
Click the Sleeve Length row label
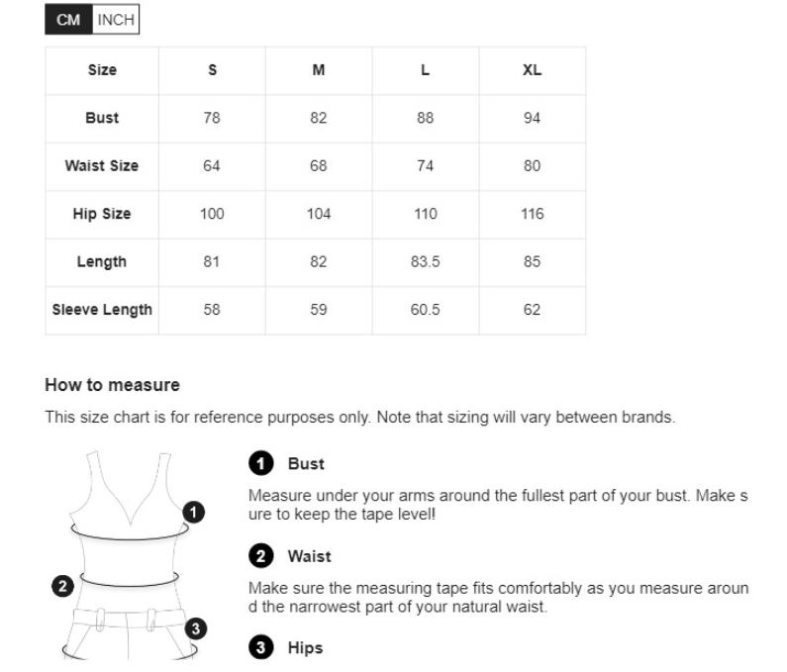pos(102,310)
